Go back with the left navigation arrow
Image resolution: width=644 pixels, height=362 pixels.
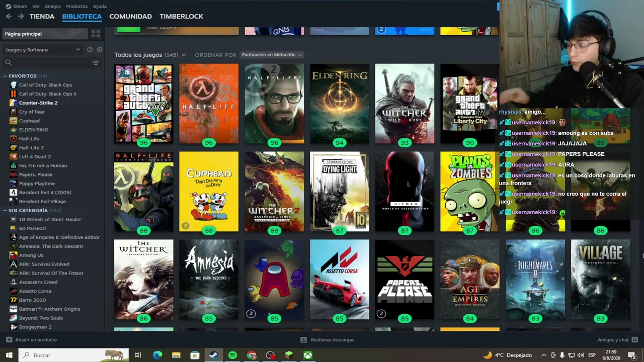click(9, 16)
